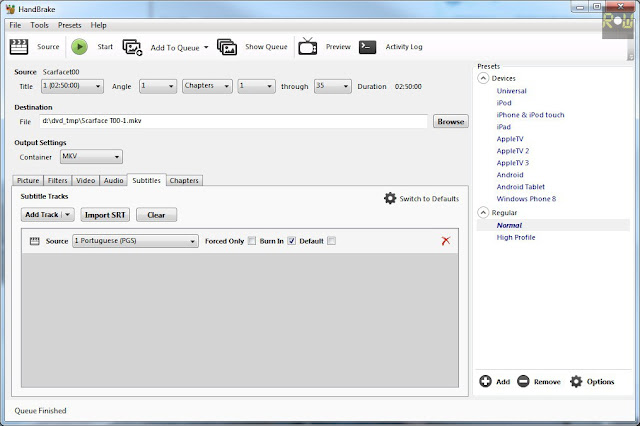Select the AppleTV preset

click(510, 139)
